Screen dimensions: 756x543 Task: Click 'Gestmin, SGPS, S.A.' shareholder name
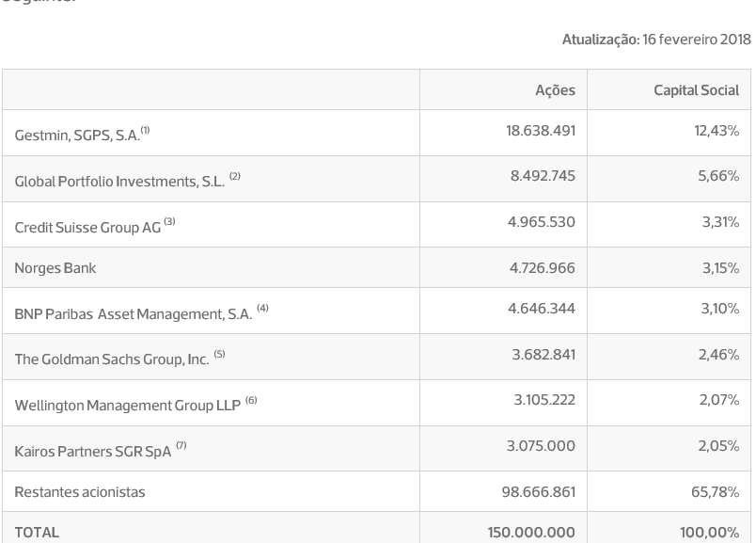tap(77, 136)
